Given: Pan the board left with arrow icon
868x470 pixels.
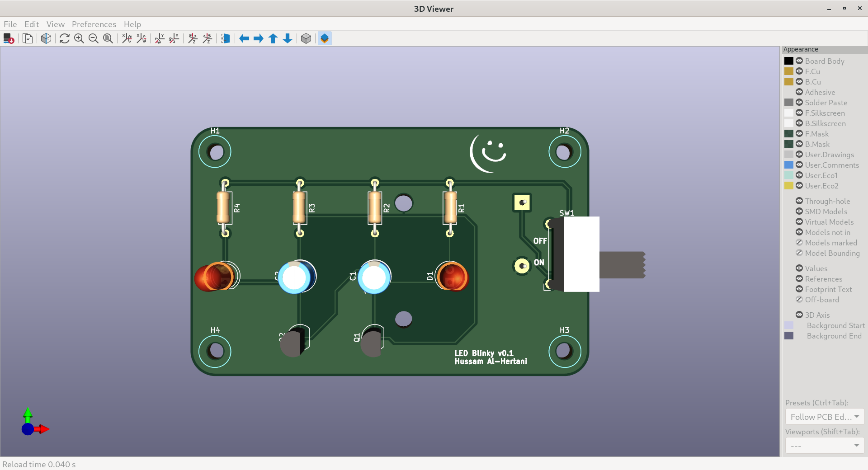Looking at the screenshot, I should click(244, 38).
